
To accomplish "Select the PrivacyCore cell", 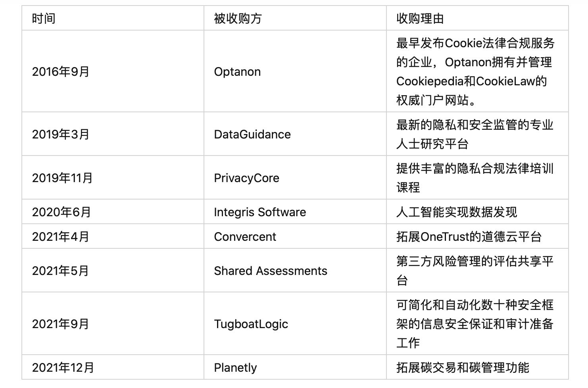I will coord(295,178).
